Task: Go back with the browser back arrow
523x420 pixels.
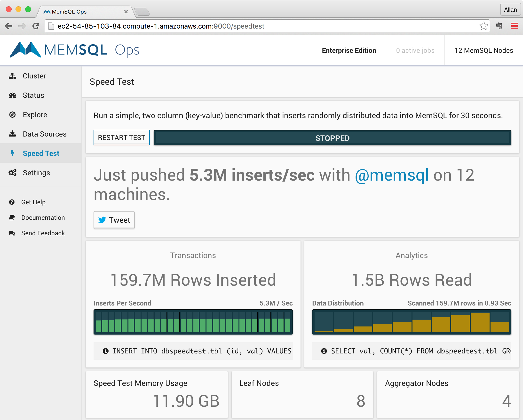Action: click(8, 26)
